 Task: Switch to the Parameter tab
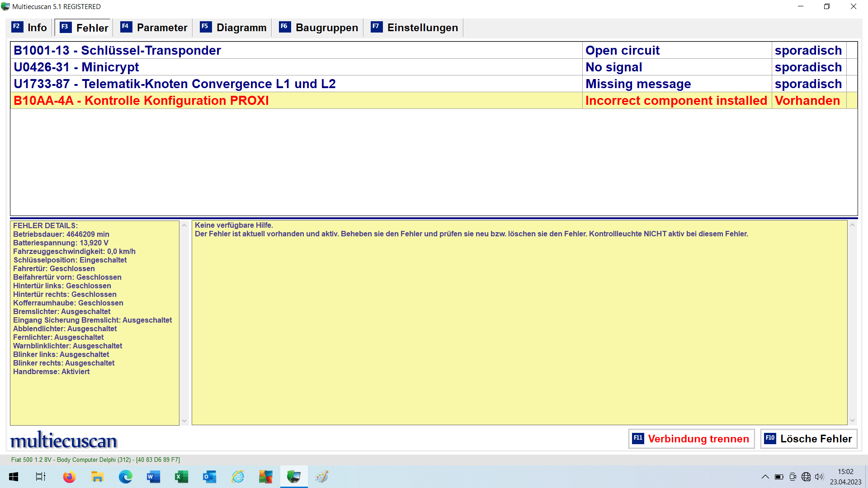(154, 28)
